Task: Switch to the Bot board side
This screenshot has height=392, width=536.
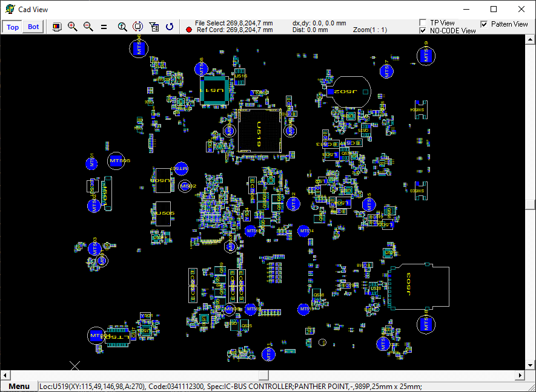Action: [33, 27]
